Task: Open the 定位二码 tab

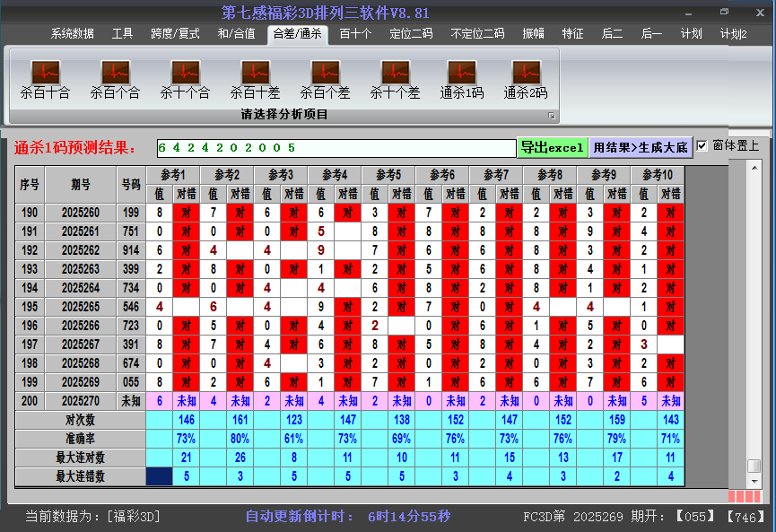Action: click(411, 34)
